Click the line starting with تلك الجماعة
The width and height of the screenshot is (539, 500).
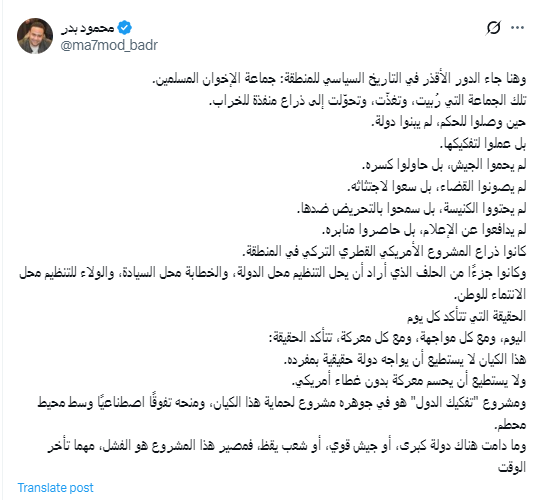coord(368,101)
